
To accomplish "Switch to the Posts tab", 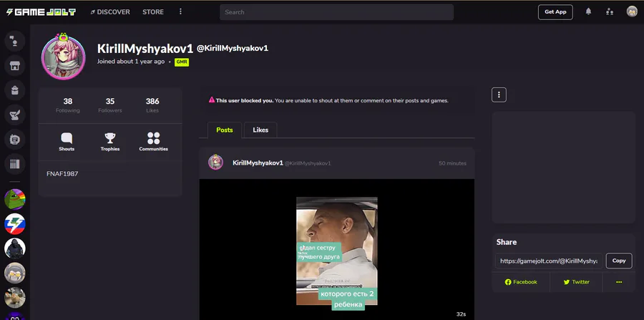I will click(x=225, y=130).
